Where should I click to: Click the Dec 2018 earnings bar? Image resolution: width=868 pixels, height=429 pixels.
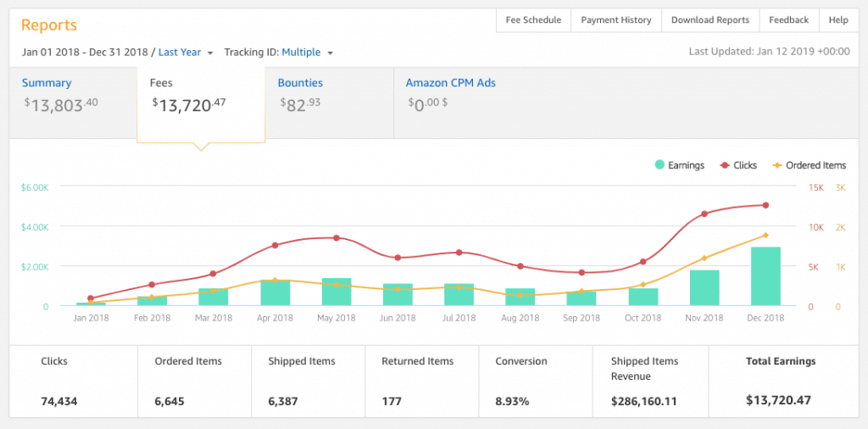click(x=765, y=277)
